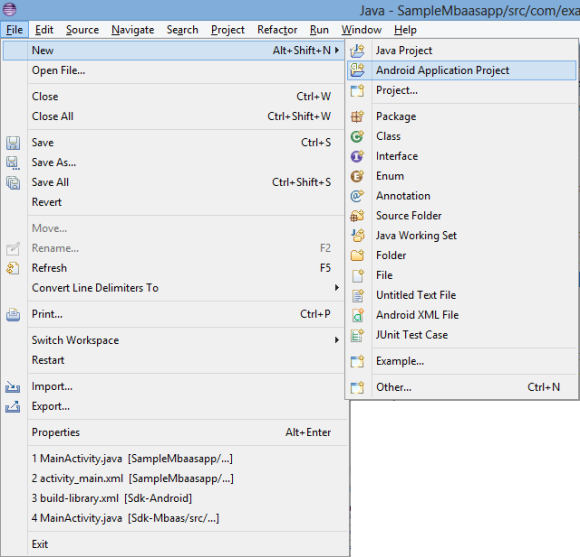Click the Package icon in New submenu
580x557 pixels.
pyautogui.click(x=357, y=116)
